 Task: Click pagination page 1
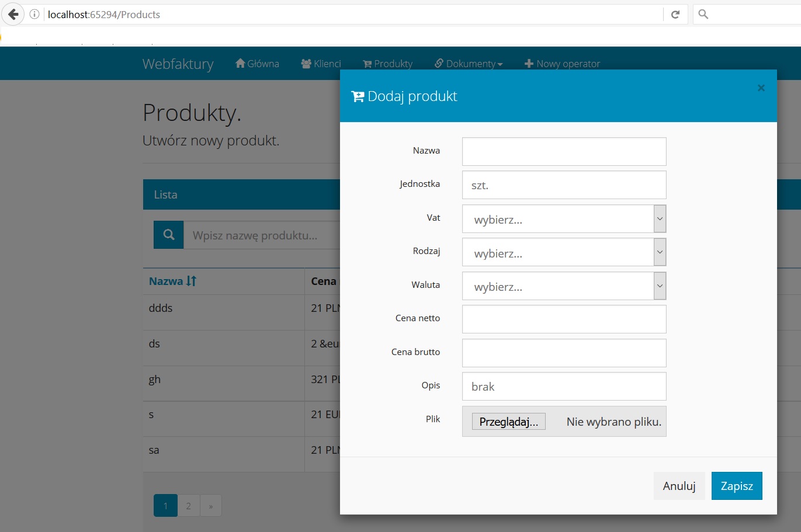[x=165, y=506]
